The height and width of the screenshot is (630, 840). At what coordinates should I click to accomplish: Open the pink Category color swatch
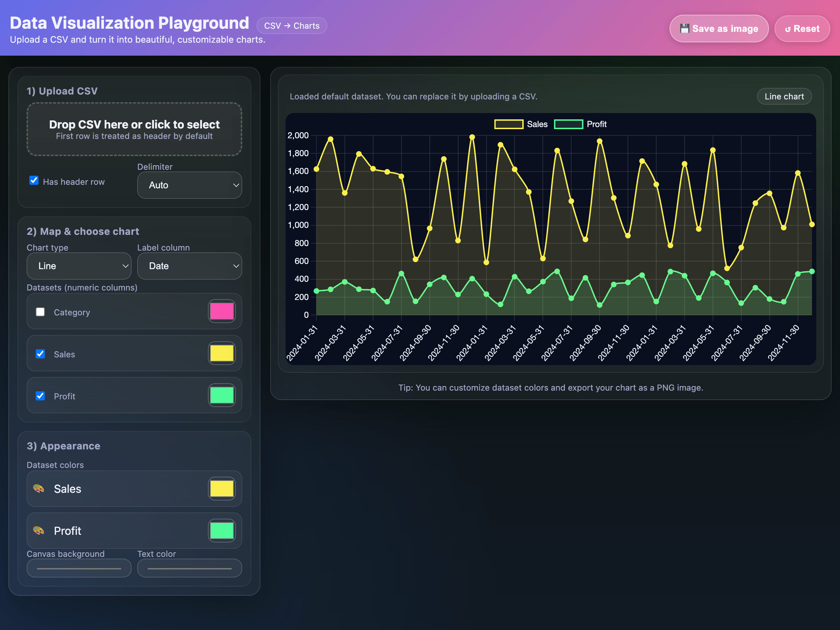(x=222, y=311)
